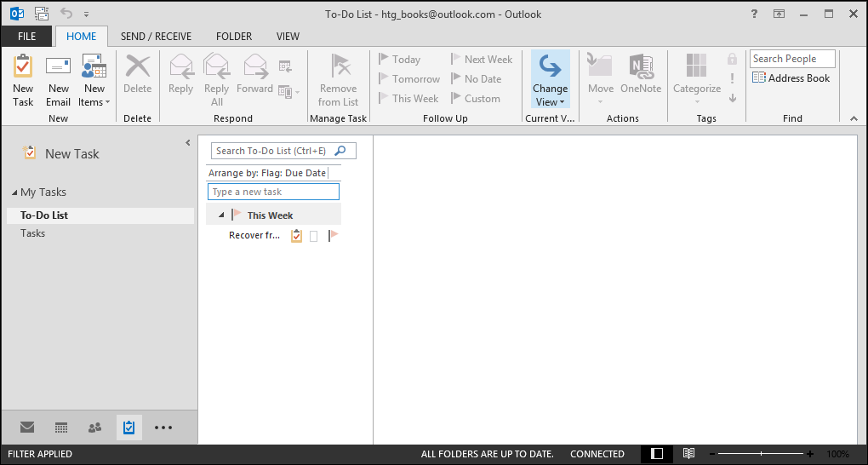Click the task icon on Recover fr... row
Image resolution: width=868 pixels, height=465 pixels.
point(297,236)
